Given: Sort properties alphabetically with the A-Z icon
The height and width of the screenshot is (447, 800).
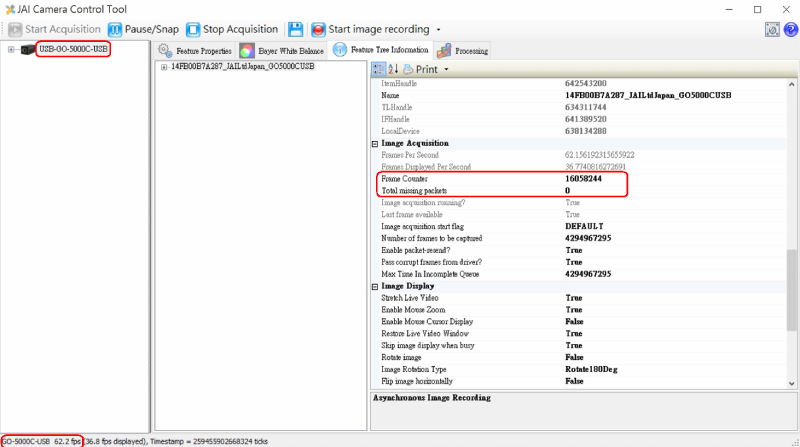Looking at the screenshot, I should tap(393, 69).
